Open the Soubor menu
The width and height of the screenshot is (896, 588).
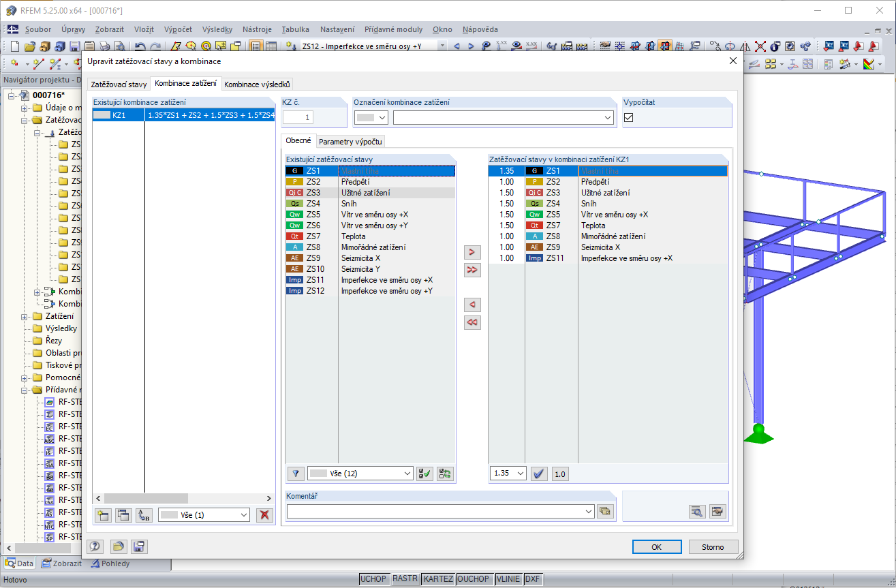pyautogui.click(x=38, y=29)
